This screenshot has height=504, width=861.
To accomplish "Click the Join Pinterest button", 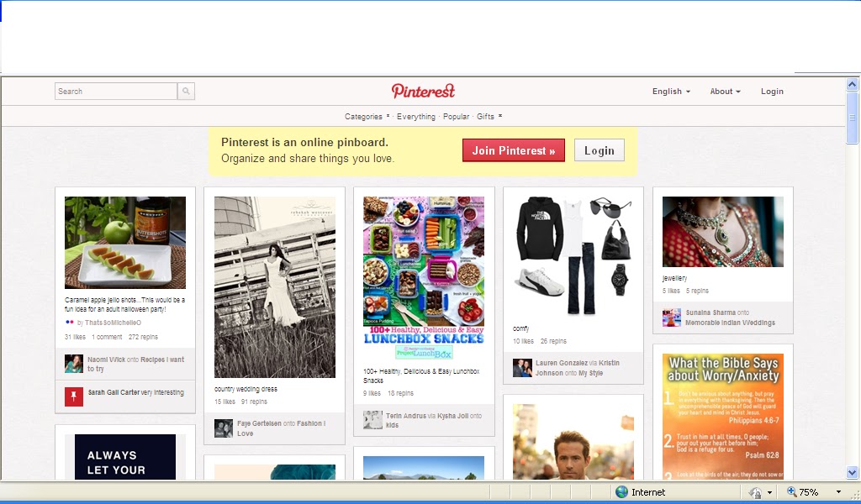I will (513, 150).
